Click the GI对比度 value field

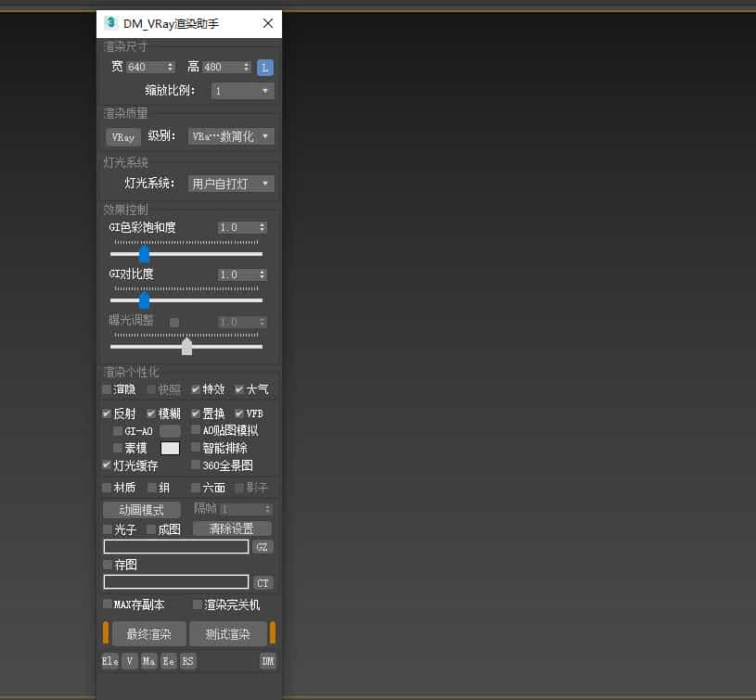[x=238, y=274]
